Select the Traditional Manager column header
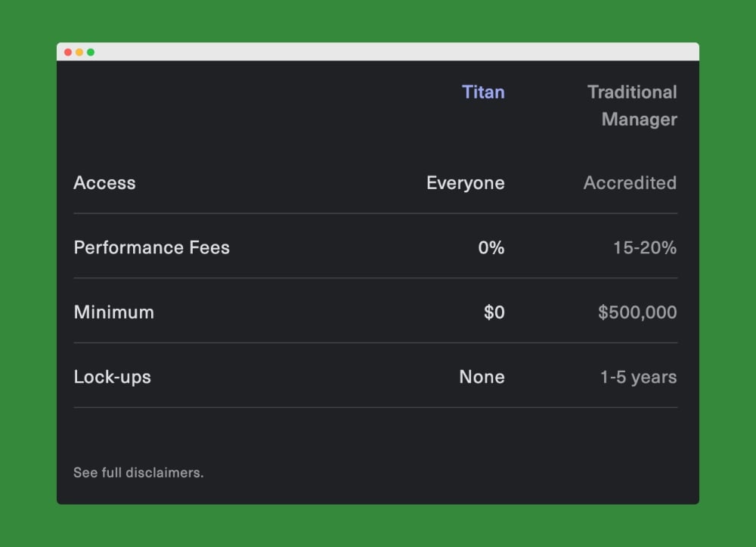756x547 pixels. point(632,106)
